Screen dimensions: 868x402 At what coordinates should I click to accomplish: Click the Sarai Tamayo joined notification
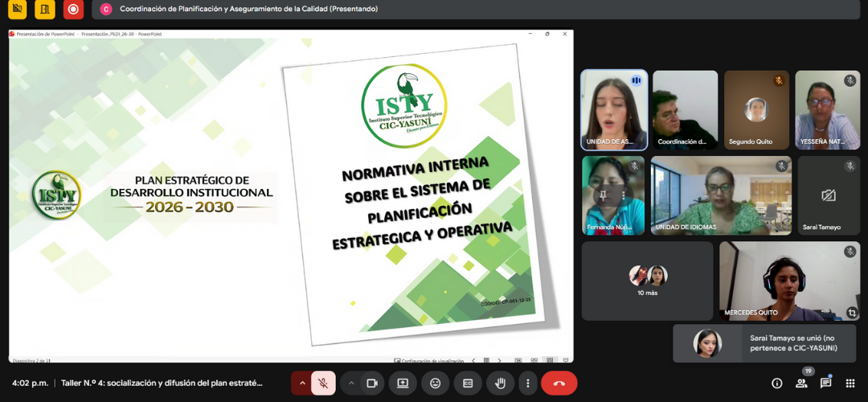[765, 343]
